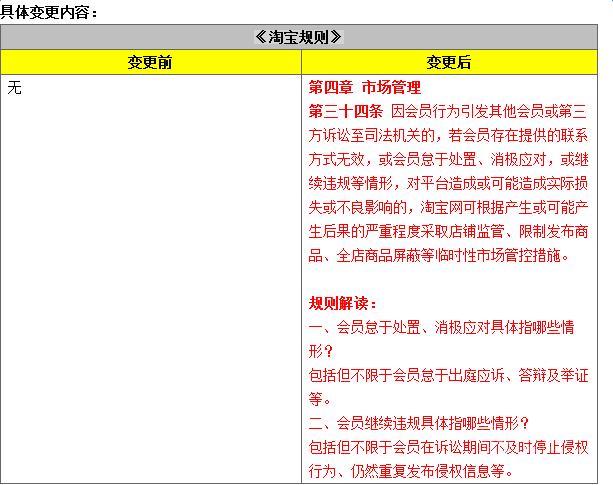
Task: Click the last line 行为、仍然重复发布侵权信息等
Action: point(410,471)
